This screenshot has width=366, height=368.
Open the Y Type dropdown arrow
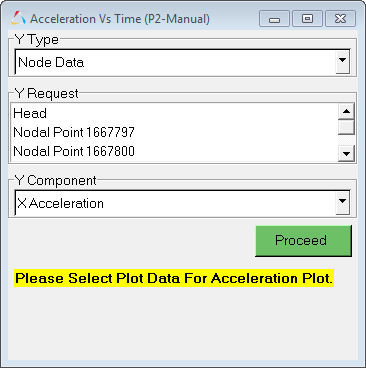point(342,61)
